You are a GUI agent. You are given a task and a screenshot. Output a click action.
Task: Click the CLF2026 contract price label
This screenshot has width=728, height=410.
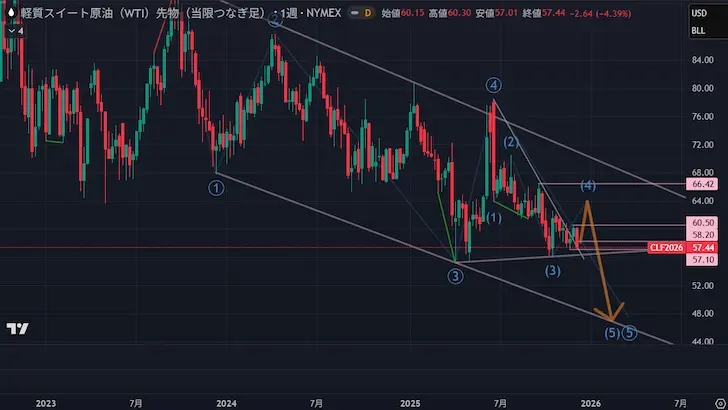666,247
